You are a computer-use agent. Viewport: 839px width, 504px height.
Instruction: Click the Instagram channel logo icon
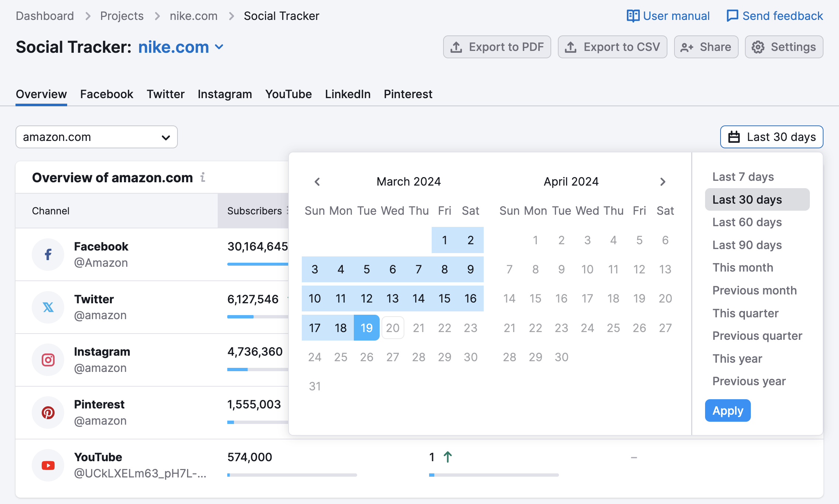(48, 360)
